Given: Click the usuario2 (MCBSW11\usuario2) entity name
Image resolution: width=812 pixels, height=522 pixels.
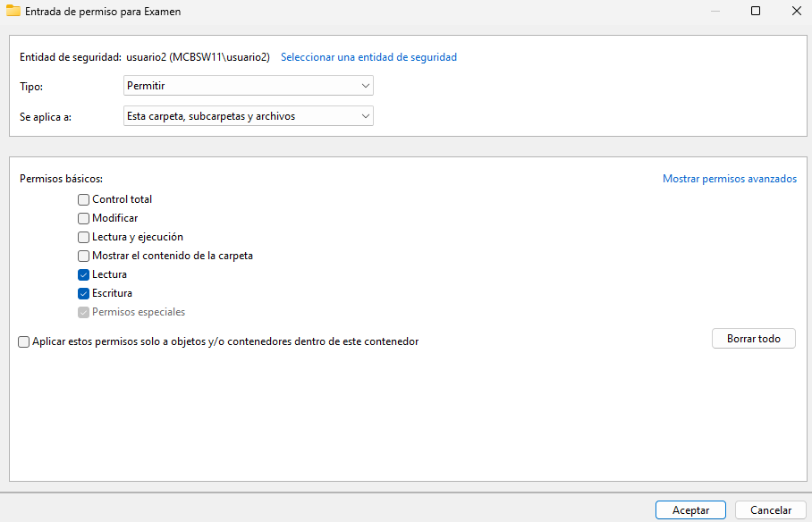Looking at the screenshot, I should (x=198, y=57).
